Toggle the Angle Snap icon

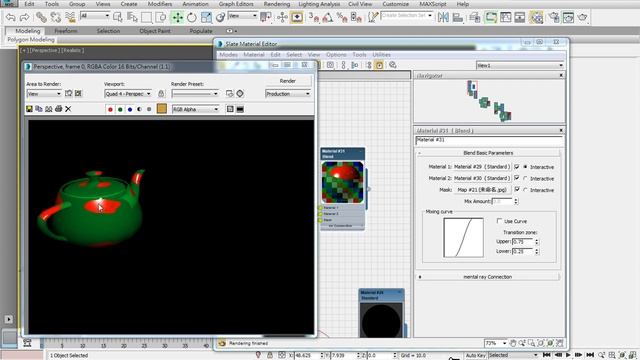click(328, 17)
